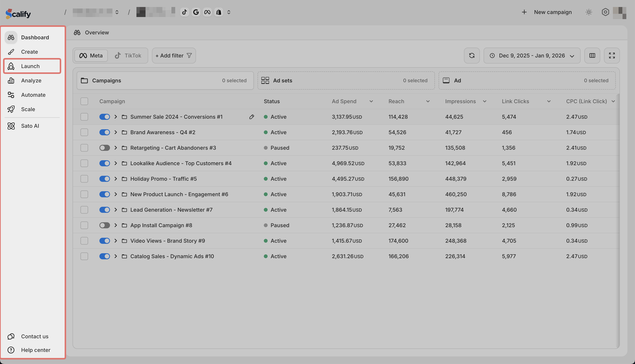Screen dimensions: 635x364
Task: Open the date range dropdown
Action: (x=532, y=56)
